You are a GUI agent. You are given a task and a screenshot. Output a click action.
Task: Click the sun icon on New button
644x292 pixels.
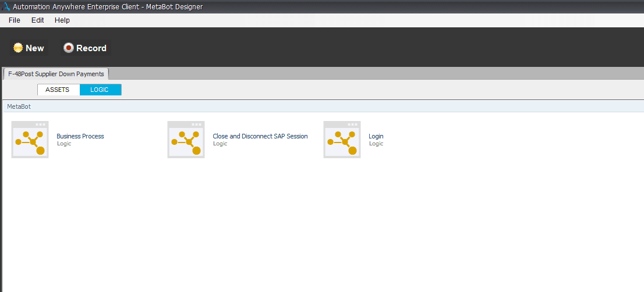(18, 48)
